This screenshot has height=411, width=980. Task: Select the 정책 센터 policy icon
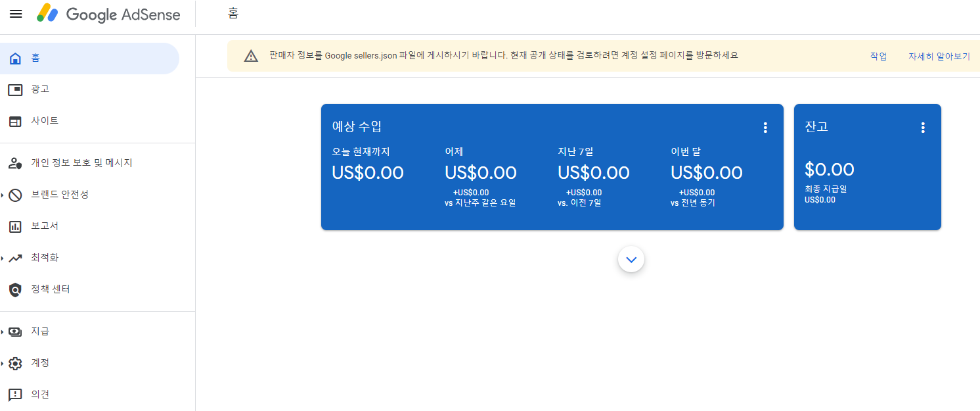(15, 289)
